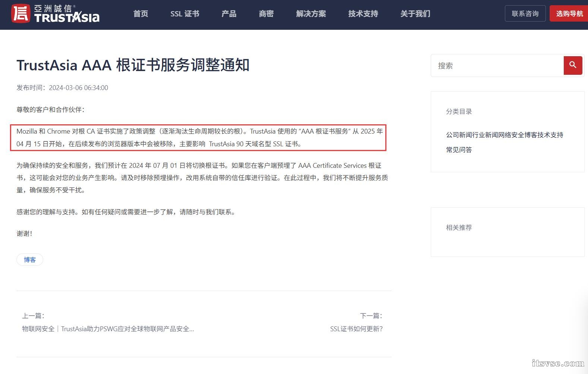Focus the 搜索 input field
This screenshot has width=588, height=374.
[497, 65]
